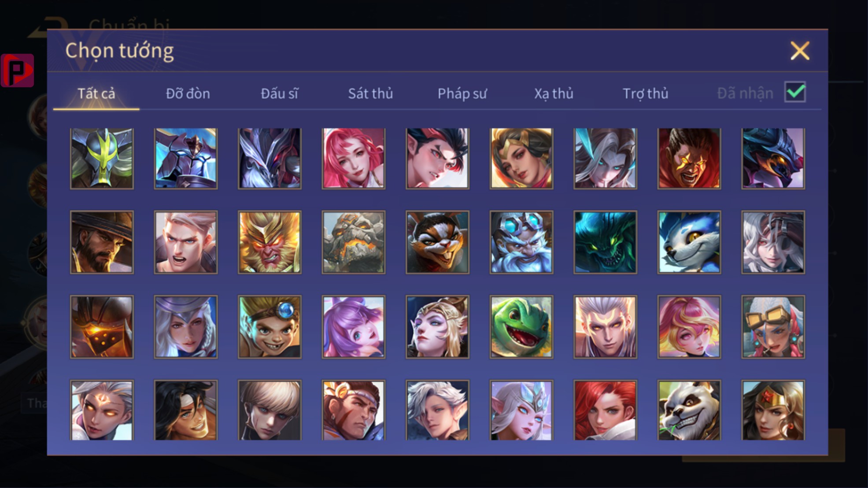Select the green chameleon hero portrait
Image resolution: width=868 pixels, height=488 pixels.
[x=521, y=326]
